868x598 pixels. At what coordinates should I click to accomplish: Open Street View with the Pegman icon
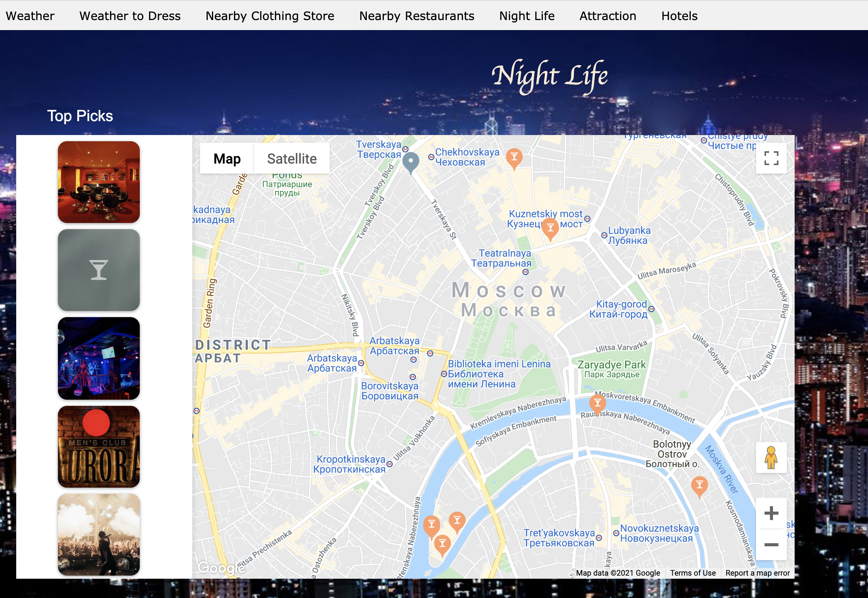[x=771, y=458]
